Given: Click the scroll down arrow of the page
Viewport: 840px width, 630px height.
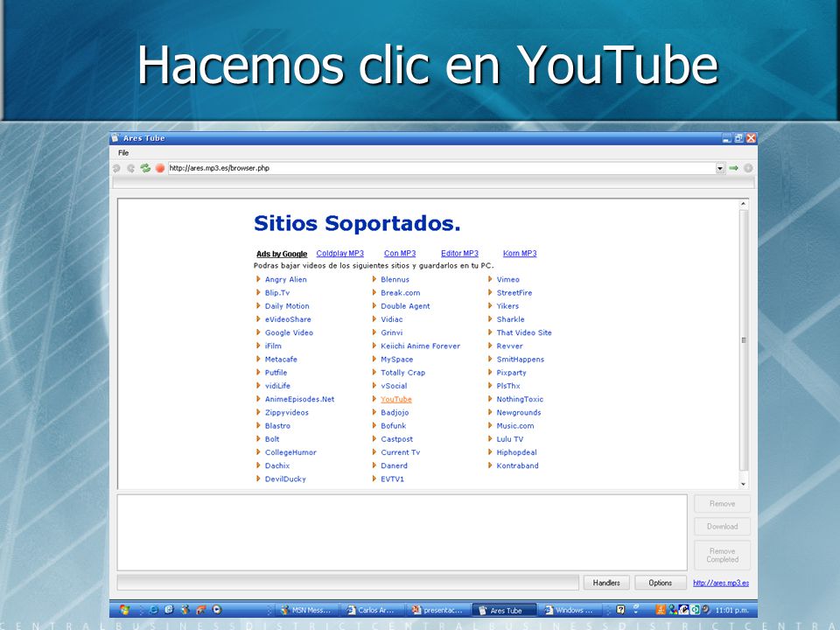Looking at the screenshot, I should coord(743,484).
